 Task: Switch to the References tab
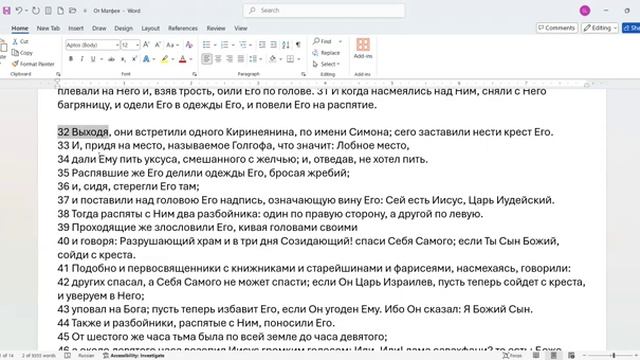click(x=183, y=28)
